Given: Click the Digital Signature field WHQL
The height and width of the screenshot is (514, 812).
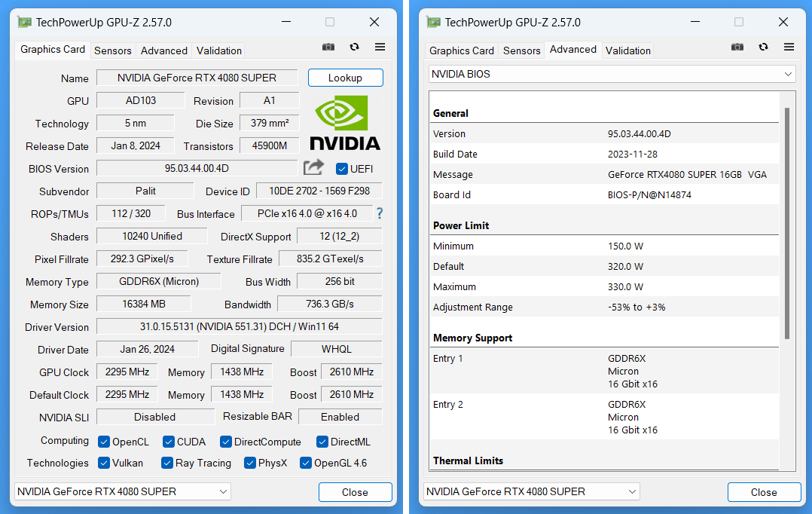Looking at the screenshot, I should (337, 349).
